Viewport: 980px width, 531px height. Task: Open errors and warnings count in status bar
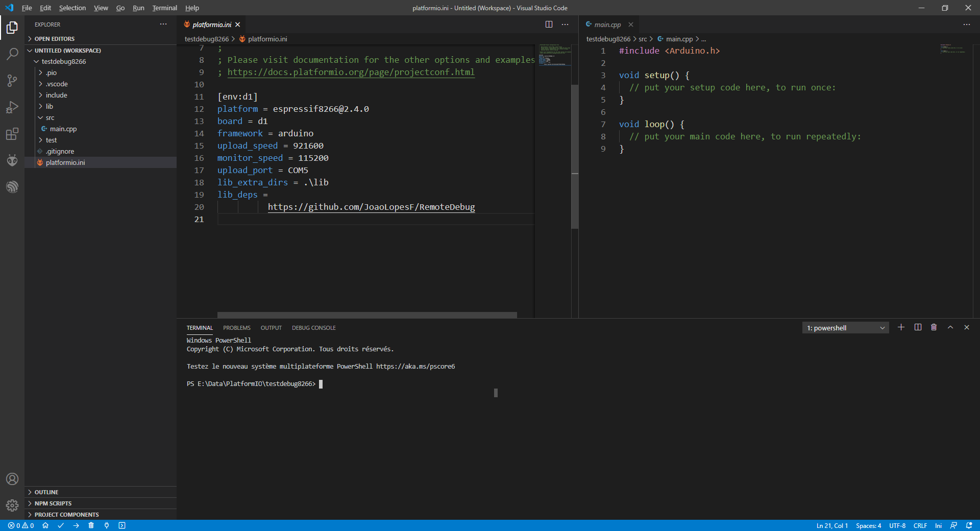[21, 525]
